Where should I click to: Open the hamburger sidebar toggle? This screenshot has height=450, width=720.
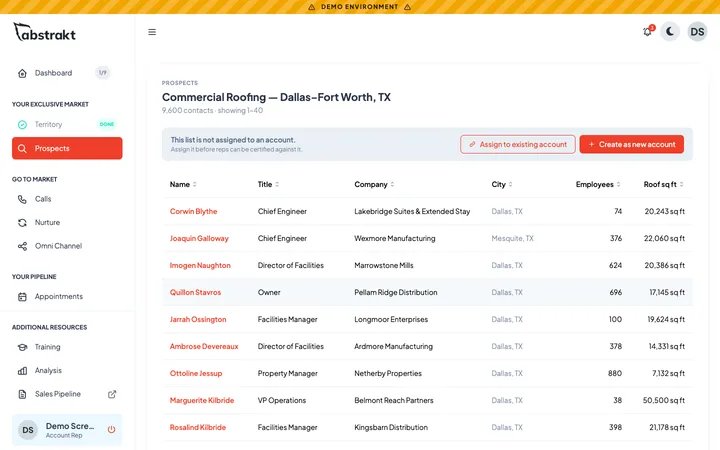152,32
